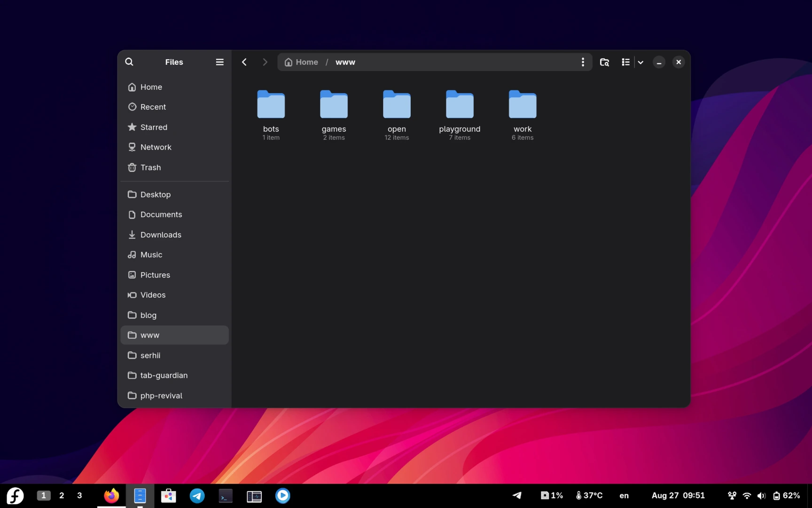Open the hamburger menu in Files
This screenshot has width=812, height=508.
pyautogui.click(x=219, y=62)
